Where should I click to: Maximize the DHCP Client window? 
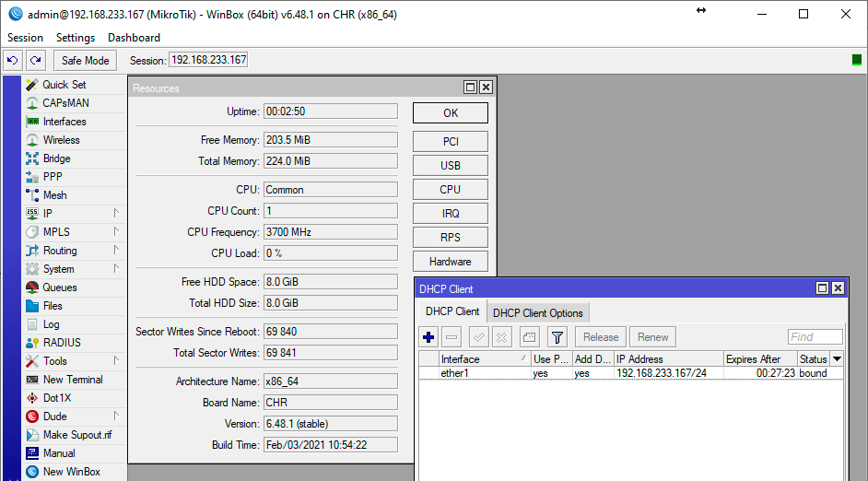[x=823, y=287]
